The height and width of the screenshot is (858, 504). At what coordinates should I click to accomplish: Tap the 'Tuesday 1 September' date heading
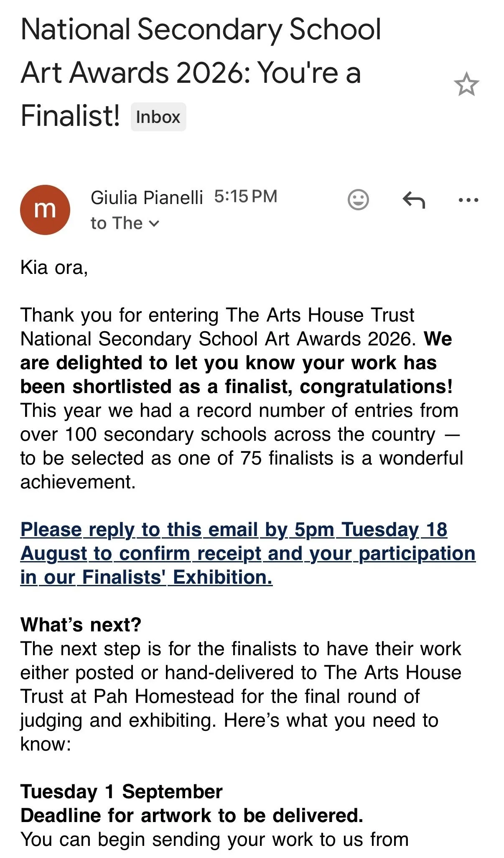click(121, 792)
